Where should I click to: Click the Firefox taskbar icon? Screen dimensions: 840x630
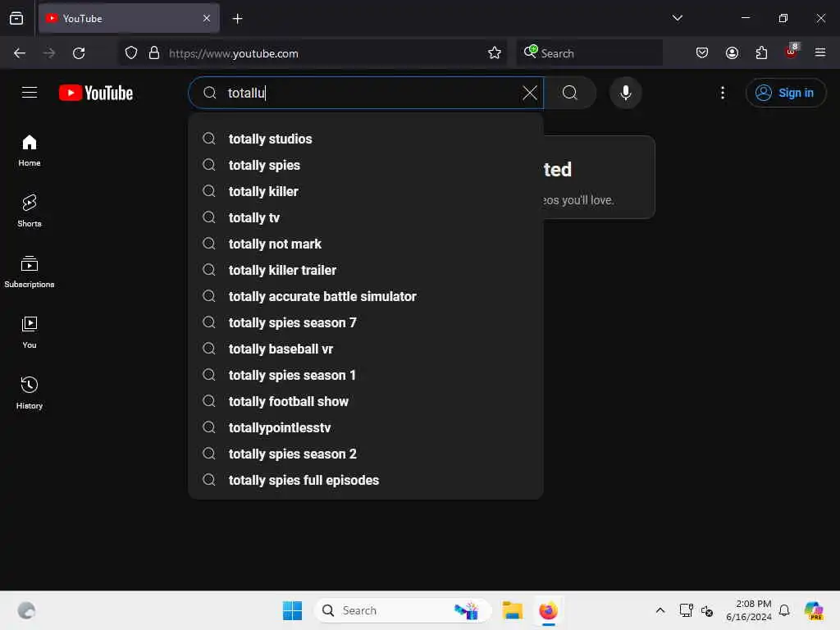[x=548, y=610]
